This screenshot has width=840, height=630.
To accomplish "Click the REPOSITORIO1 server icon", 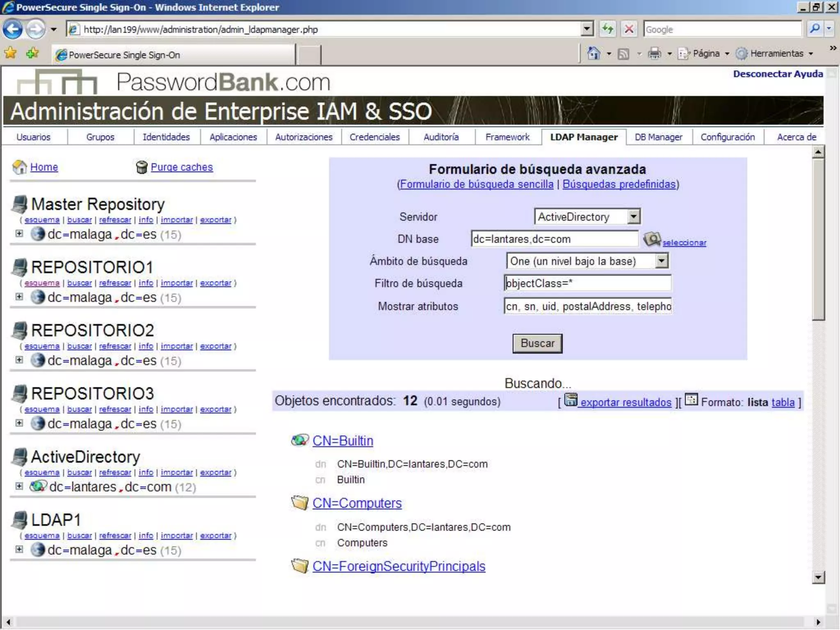I will 20,267.
